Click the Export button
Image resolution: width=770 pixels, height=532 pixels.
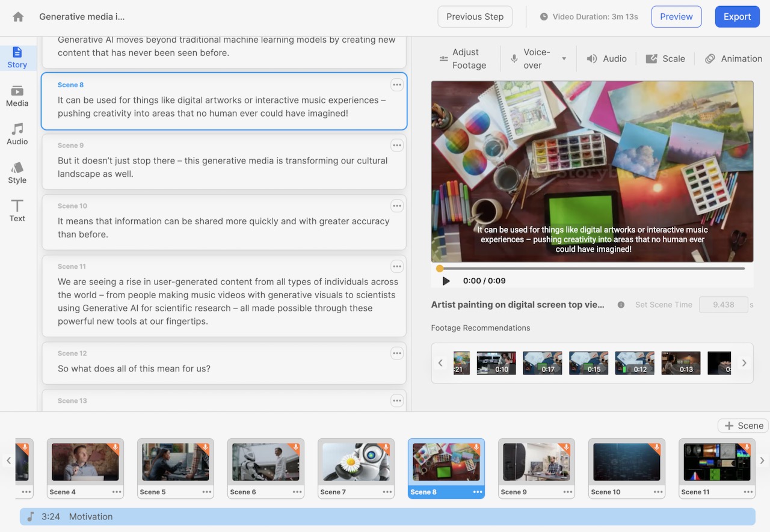737,17
